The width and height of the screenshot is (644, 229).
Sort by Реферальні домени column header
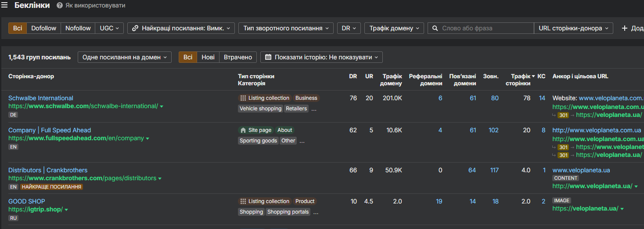[x=426, y=80]
